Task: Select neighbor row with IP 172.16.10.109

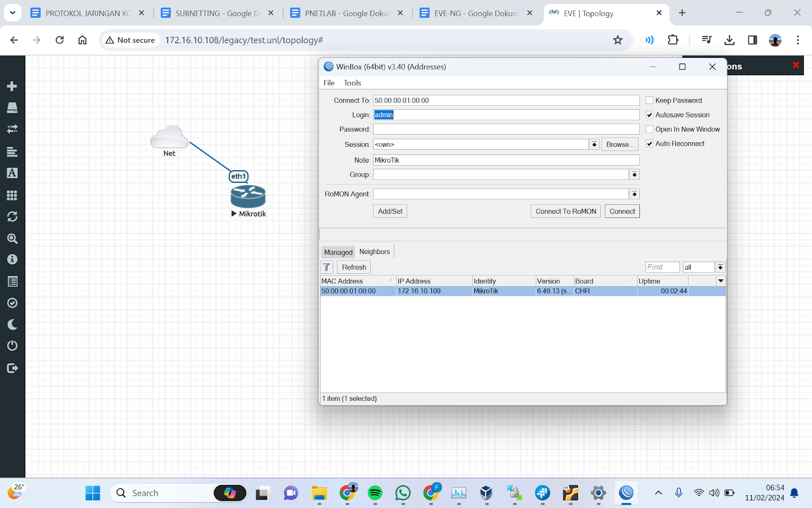Action: click(x=523, y=291)
